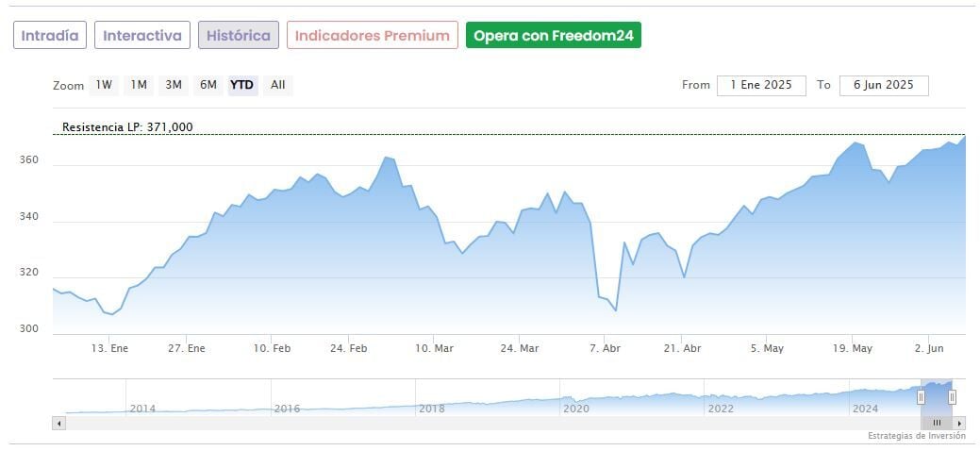980x451 pixels.
Task: Select the 1W zoom range
Action: tap(104, 85)
